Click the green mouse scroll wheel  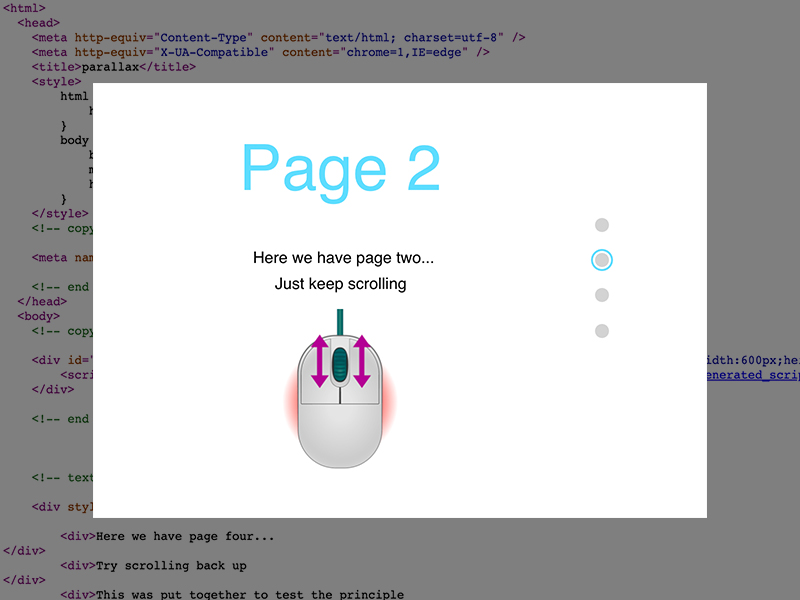click(340, 364)
